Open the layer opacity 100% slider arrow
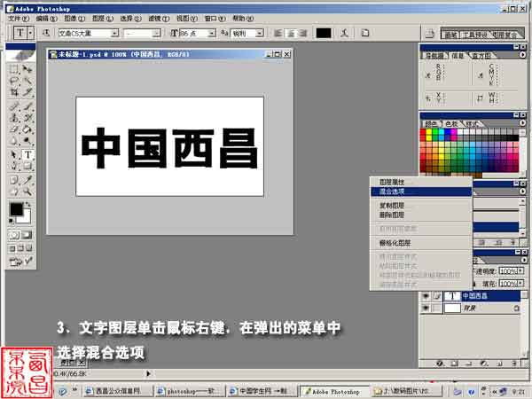This screenshot has height=399, width=532. 520,271
